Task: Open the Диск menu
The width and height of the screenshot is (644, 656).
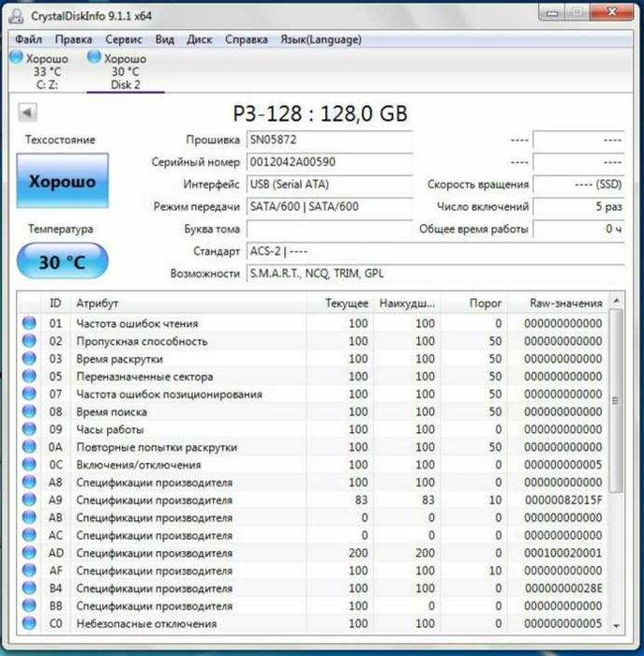Action: pyautogui.click(x=199, y=39)
